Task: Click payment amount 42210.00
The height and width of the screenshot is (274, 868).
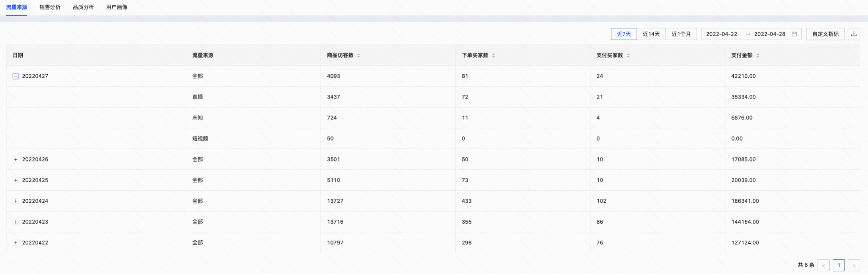Action: [743, 76]
